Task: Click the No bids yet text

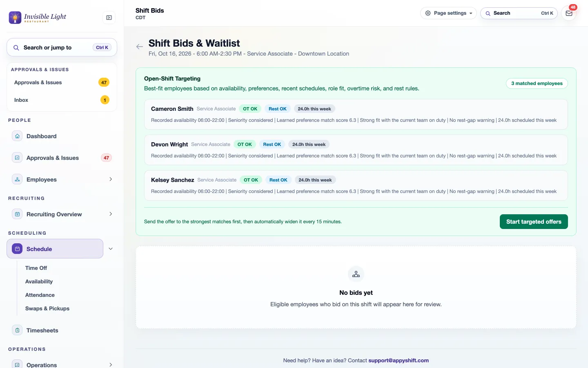Action: (356, 293)
